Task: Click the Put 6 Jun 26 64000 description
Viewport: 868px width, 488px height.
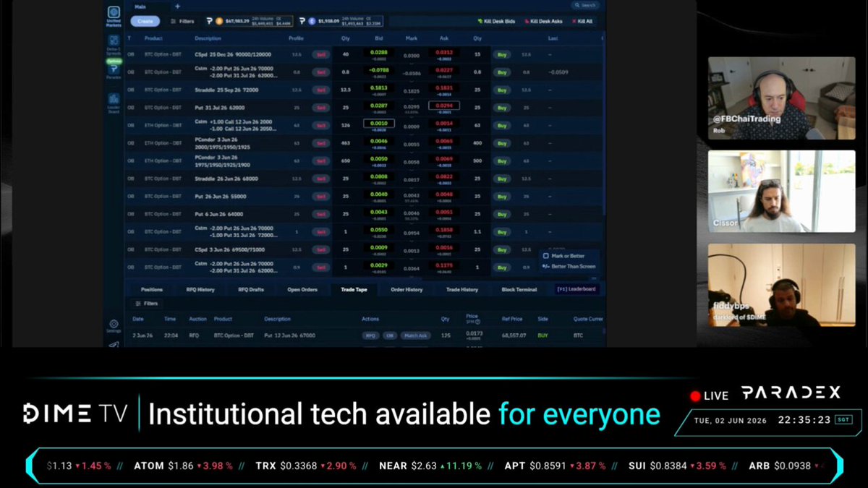Action: click(x=219, y=214)
